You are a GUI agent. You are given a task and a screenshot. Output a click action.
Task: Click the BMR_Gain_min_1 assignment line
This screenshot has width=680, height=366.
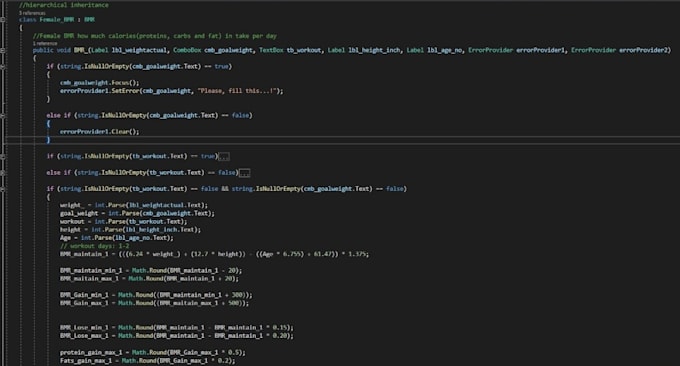[x=156, y=295]
